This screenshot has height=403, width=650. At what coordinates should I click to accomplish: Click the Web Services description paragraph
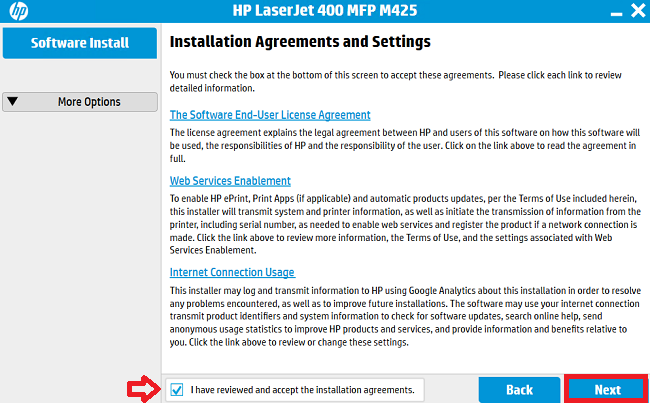pyautogui.click(x=405, y=224)
